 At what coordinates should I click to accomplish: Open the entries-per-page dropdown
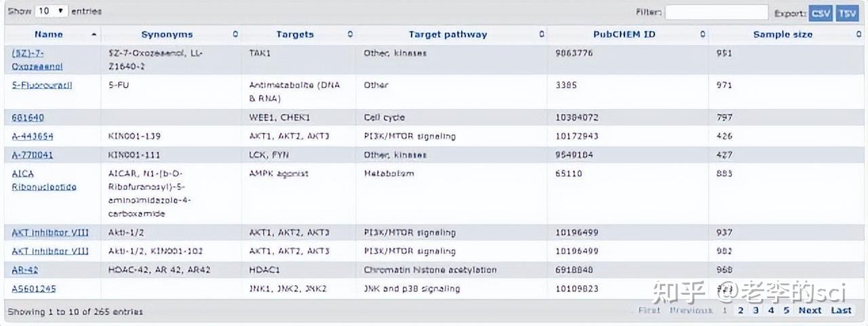(x=52, y=11)
